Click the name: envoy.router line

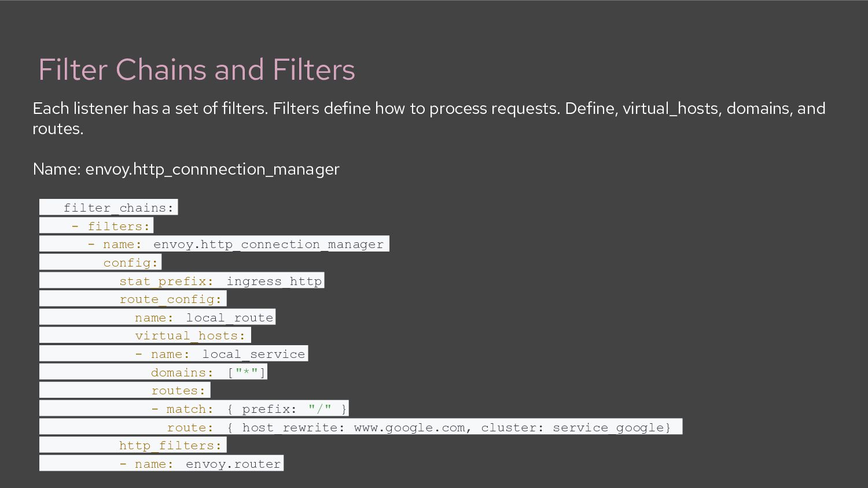pyautogui.click(x=161, y=464)
